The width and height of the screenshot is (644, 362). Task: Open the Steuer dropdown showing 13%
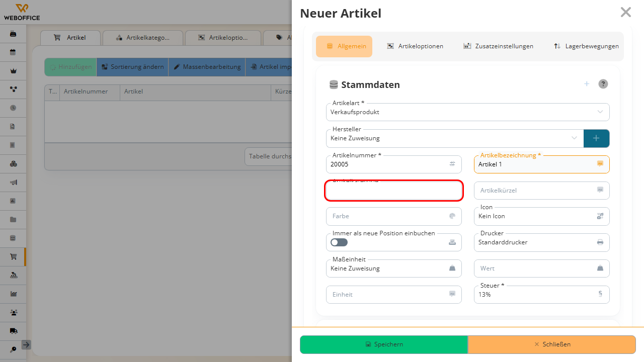(542, 295)
